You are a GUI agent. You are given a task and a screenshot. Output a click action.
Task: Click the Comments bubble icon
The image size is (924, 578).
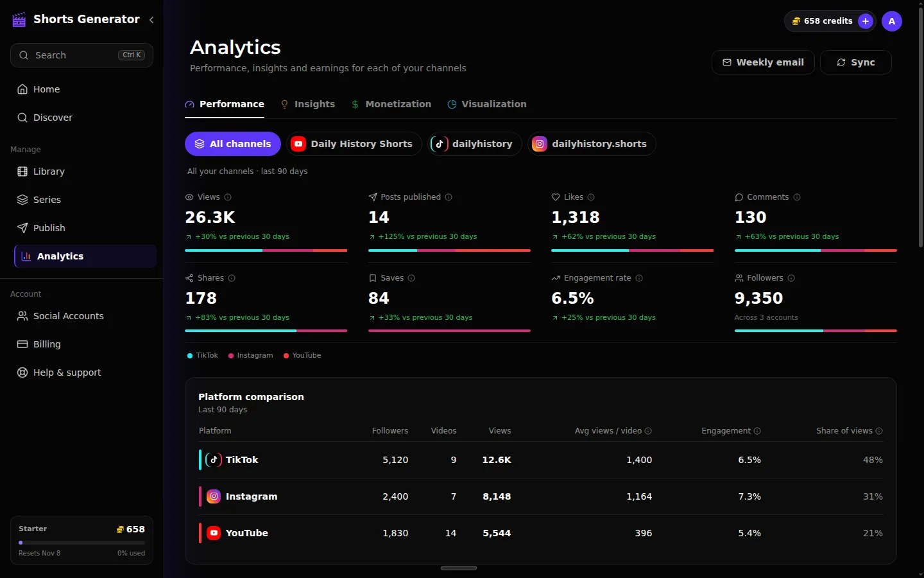pos(739,197)
